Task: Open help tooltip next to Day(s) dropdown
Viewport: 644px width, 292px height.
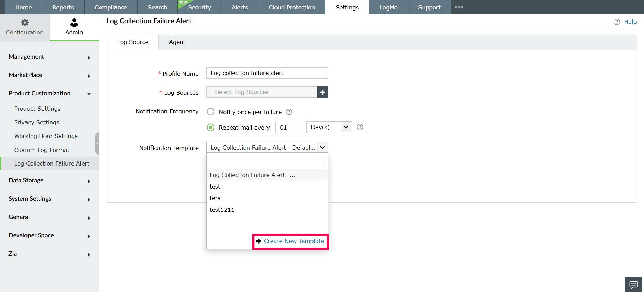Action: point(360,127)
